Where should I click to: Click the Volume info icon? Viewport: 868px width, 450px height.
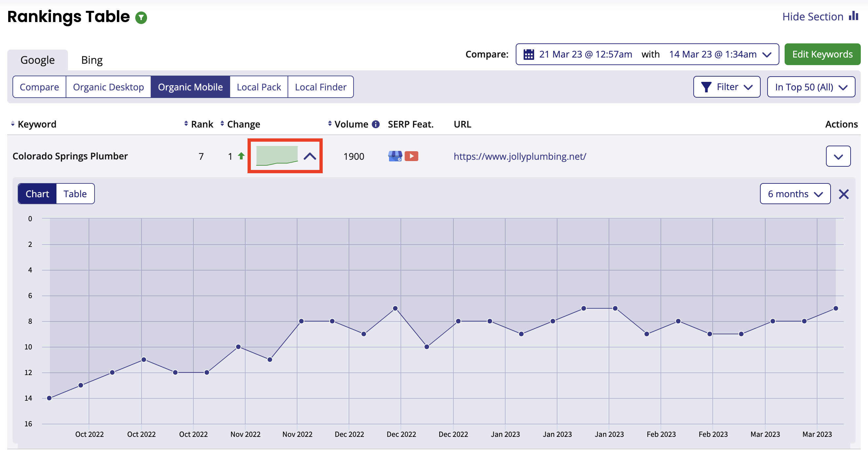click(375, 124)
